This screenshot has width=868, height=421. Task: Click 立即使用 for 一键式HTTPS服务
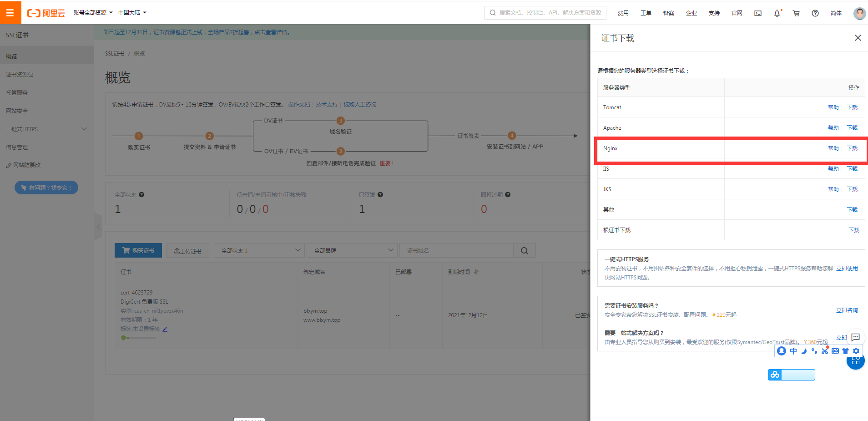point(847,269)
